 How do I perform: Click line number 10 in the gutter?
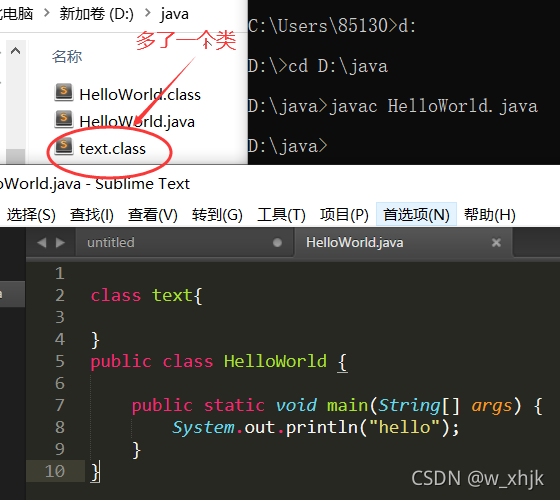[55, 471]
